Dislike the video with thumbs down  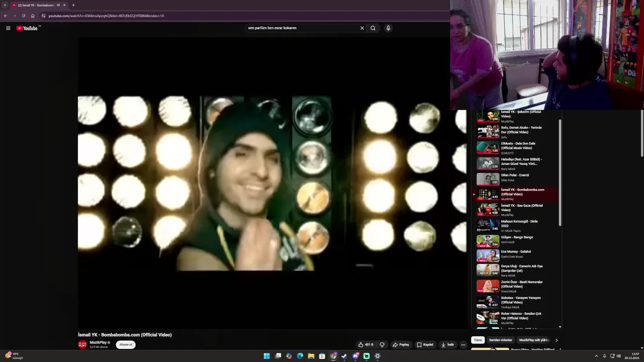382,345
